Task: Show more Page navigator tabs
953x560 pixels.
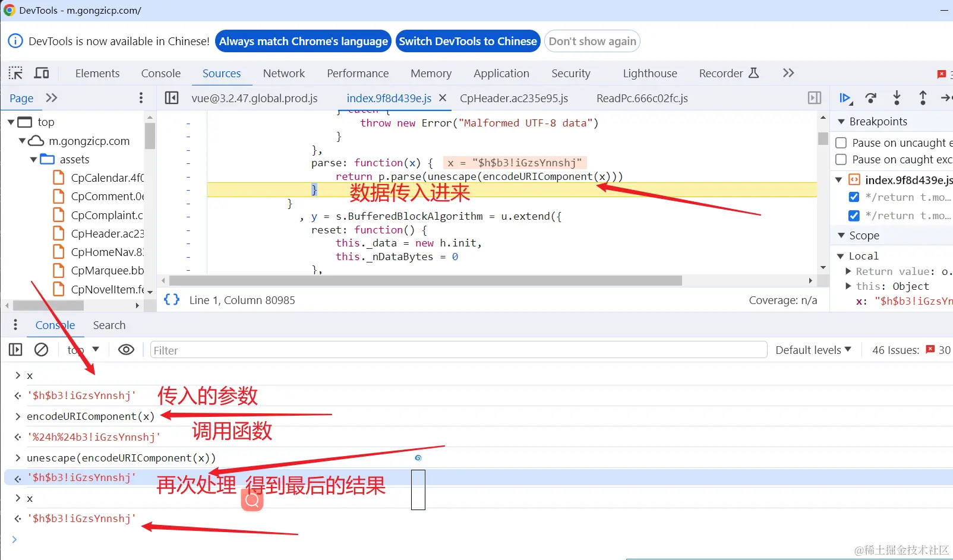Action: [x=52, y=98]
